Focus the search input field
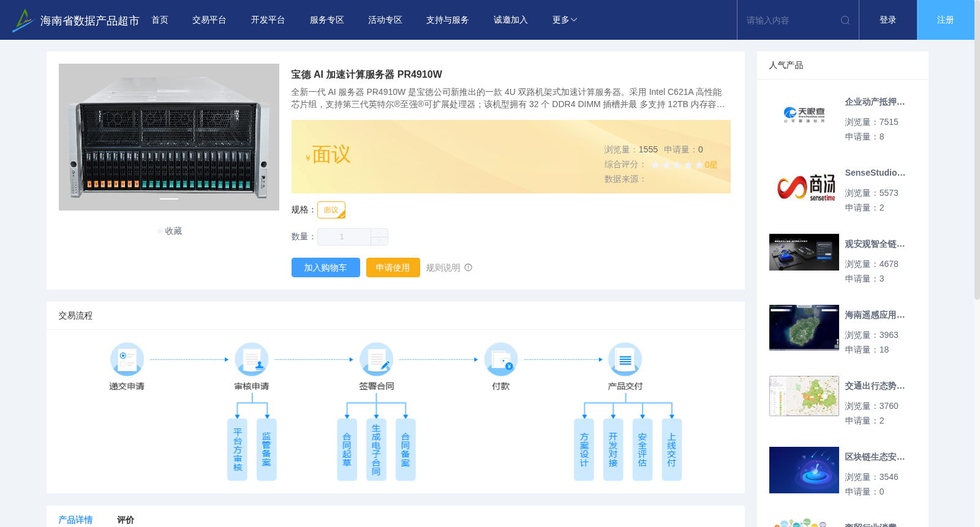The width and height of the screenshot is (980, 527). [790, 20]
